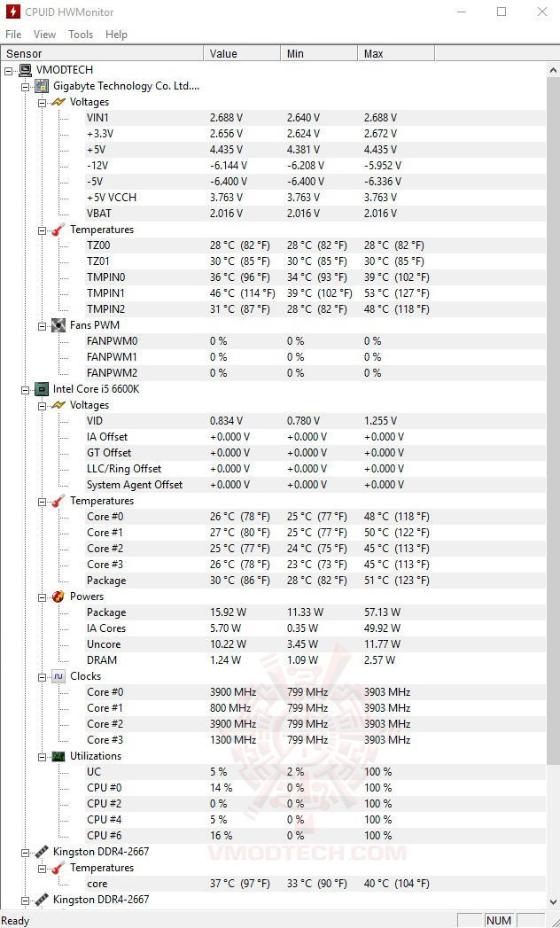Click the Intel Core i5 6600K chip icon

42,389
